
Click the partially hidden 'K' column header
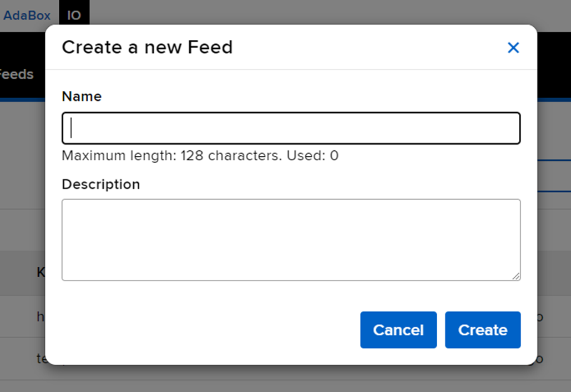41,272
